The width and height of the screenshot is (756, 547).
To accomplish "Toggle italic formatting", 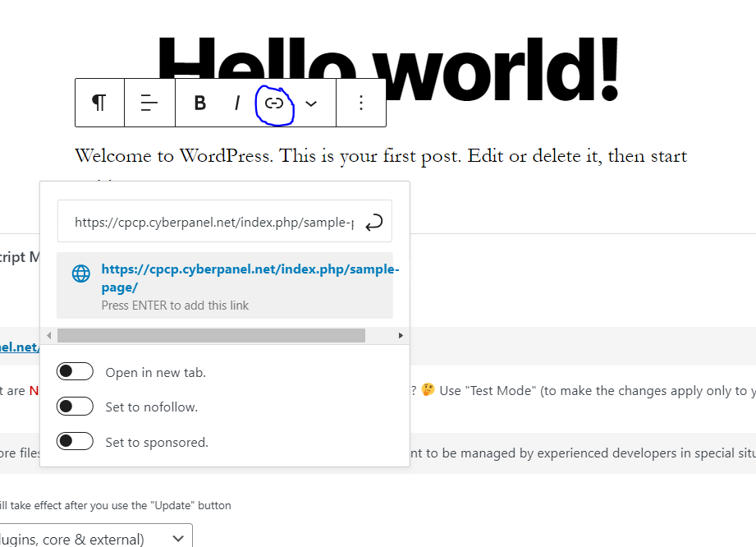I will point(236,103).
